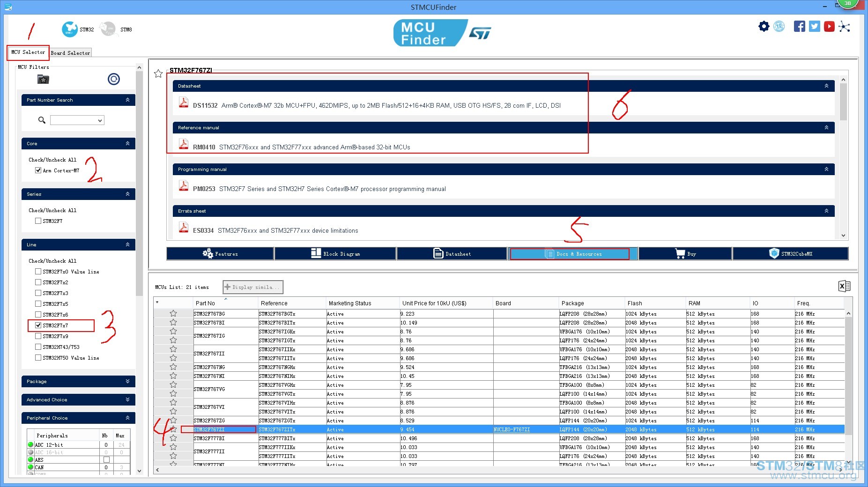Image resolution: width=868 pixels, height=487 pixels.
Task: Enable the STM32F7 series checkbox
Action: click(x=38, y=221)
